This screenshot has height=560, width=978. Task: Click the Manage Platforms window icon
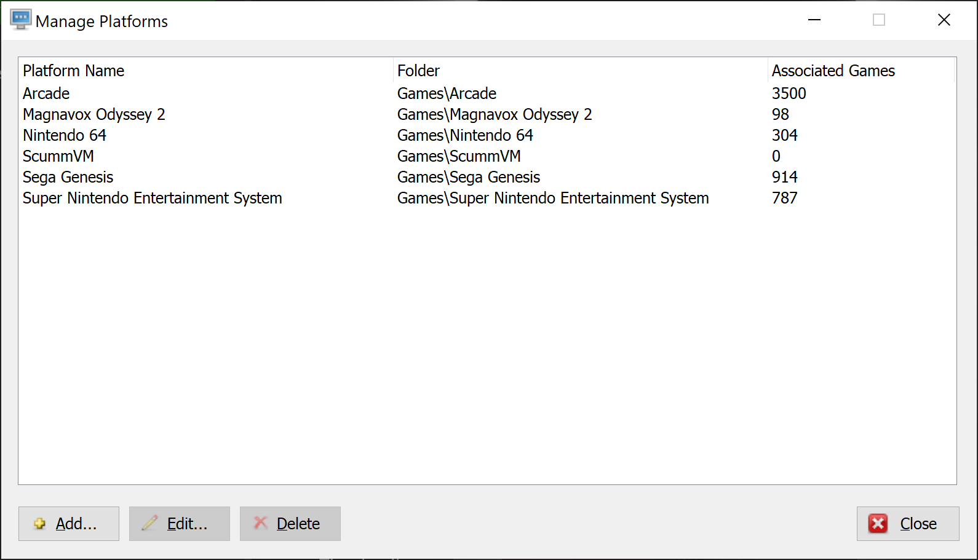pos(20,20)
